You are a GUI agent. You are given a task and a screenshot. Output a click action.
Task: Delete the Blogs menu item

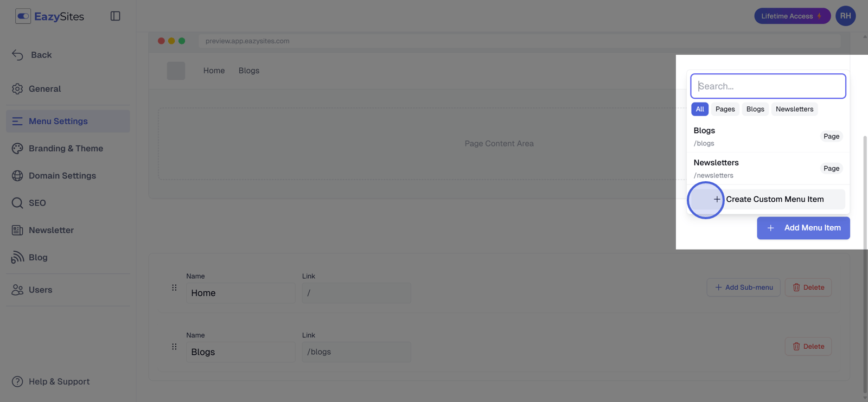click(808, 347)
